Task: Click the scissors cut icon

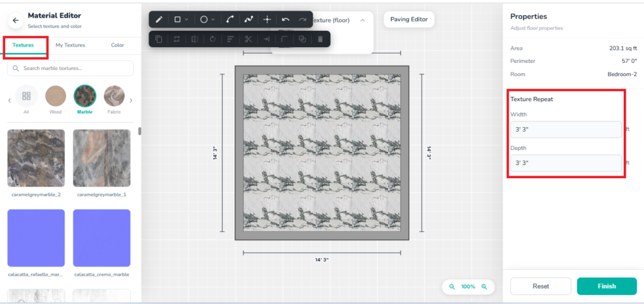Action: point(248,39)
